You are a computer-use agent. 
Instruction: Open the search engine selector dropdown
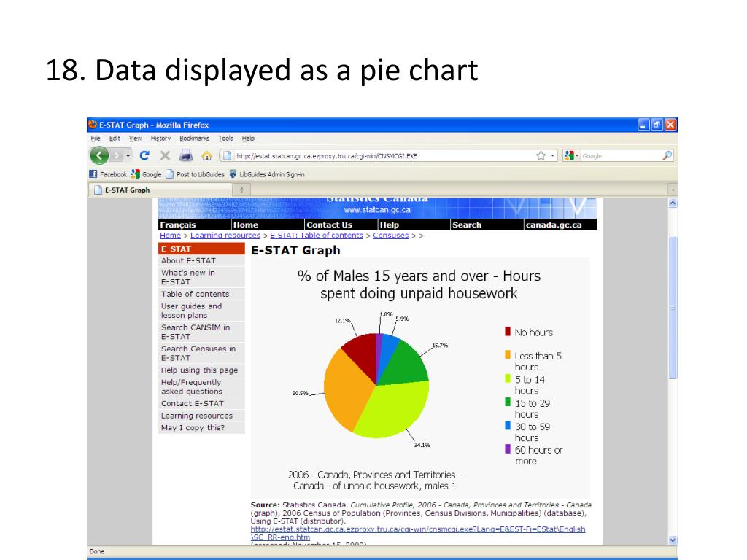pos(570,156)
